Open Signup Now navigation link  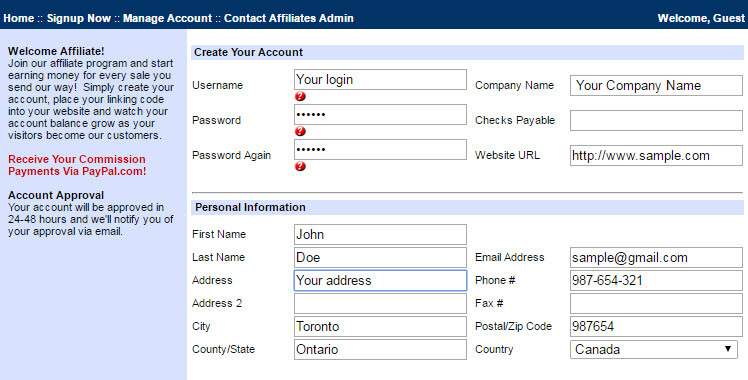tap(79, 18)
